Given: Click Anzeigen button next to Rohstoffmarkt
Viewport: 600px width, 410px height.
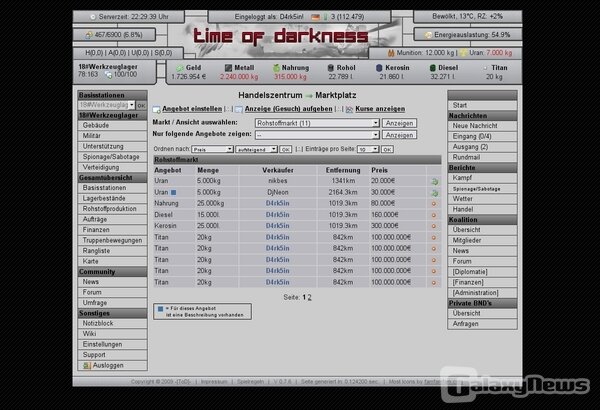Looking at the screenshot, I should (399, 123).
